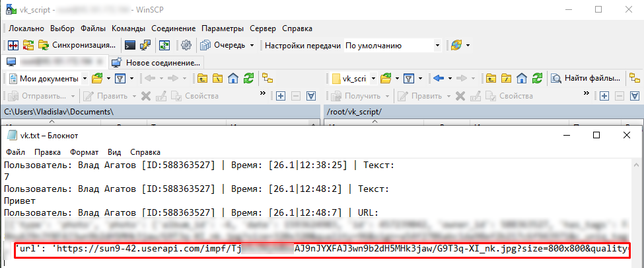This screenshot has width=644, height=268.
Task: Open the vk_scri remote directory dropdown
Action: tap(353, 78)
